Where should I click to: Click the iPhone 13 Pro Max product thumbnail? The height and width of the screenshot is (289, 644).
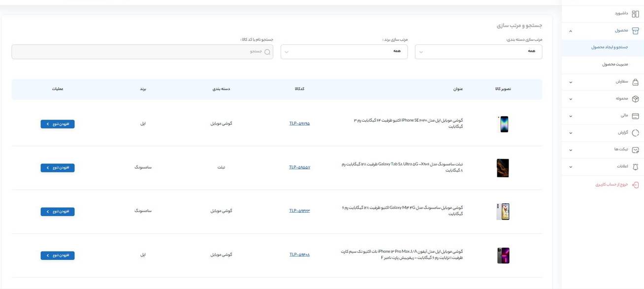pyautogui.click(x=503, y=256)
